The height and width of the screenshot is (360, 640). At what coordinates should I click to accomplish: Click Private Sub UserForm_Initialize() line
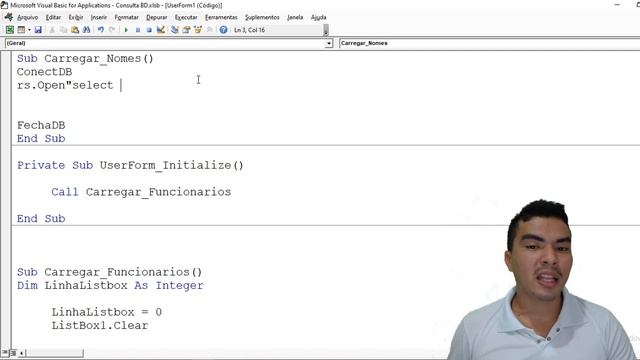130,165
